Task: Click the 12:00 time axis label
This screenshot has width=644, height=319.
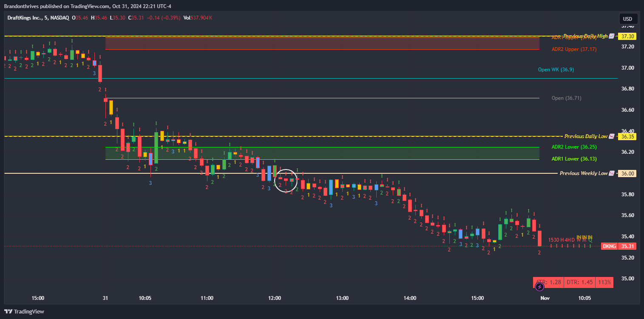Action: click(x=275, y=298)
